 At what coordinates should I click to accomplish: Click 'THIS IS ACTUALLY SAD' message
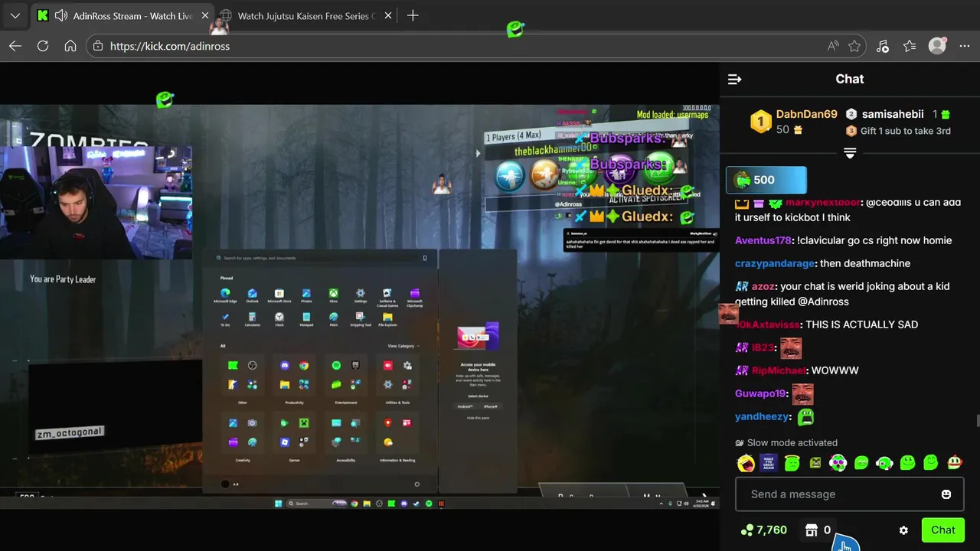tap(861, 324)
